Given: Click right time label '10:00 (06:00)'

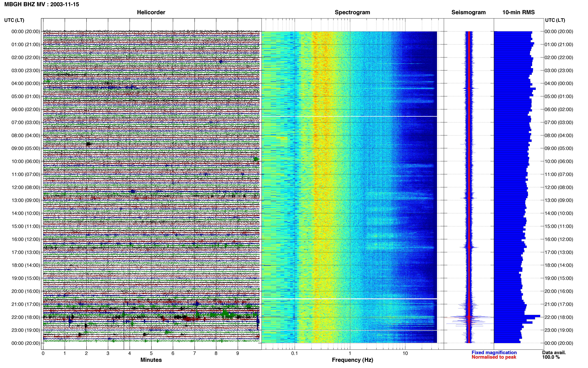Looking at the screenshot, I should (x=559, y=161).
